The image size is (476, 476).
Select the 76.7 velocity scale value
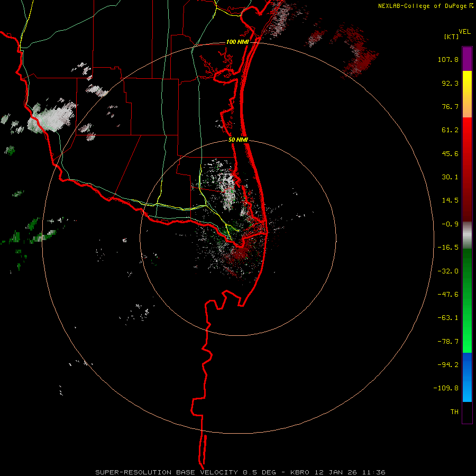coord(450,106)
